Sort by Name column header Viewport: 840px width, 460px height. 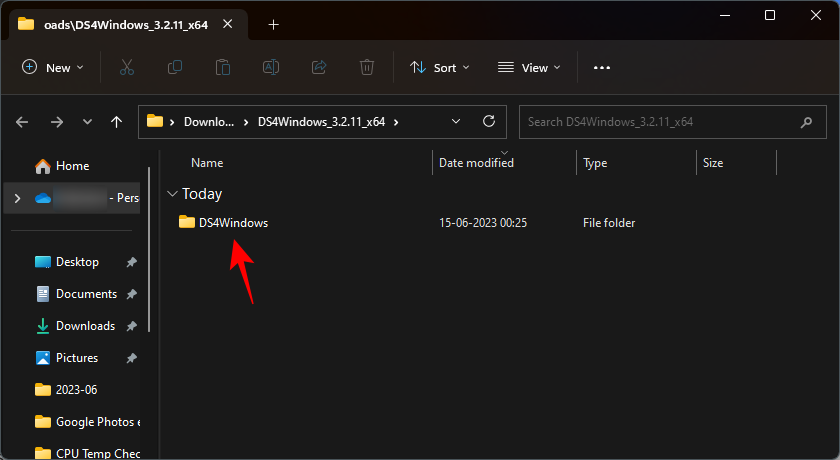click(x=207, y=163)
